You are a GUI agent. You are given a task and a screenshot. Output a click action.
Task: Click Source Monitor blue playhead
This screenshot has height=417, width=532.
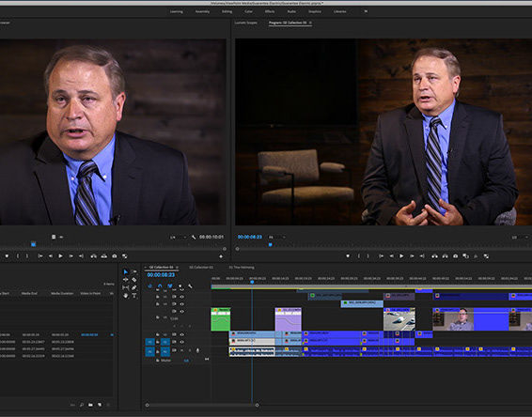(x=33, y=244)
